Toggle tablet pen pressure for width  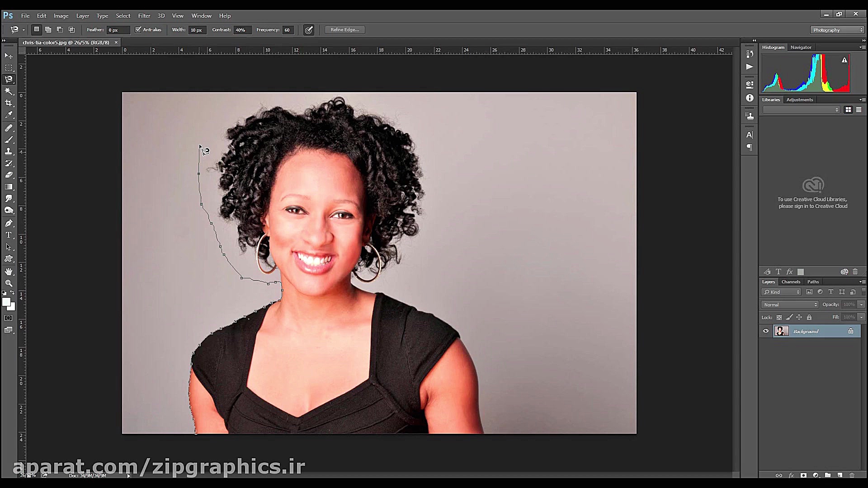(309, 30)
